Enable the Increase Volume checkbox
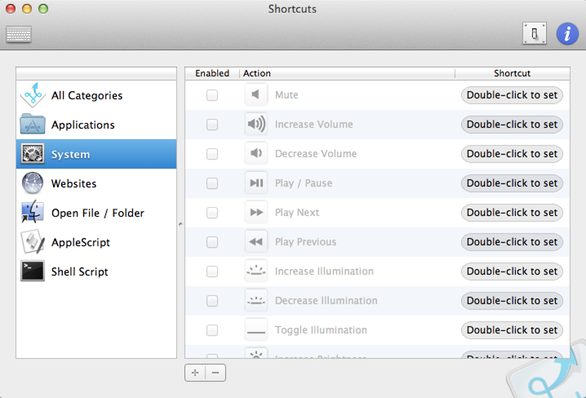586x398 pixels. pos(212,124)
